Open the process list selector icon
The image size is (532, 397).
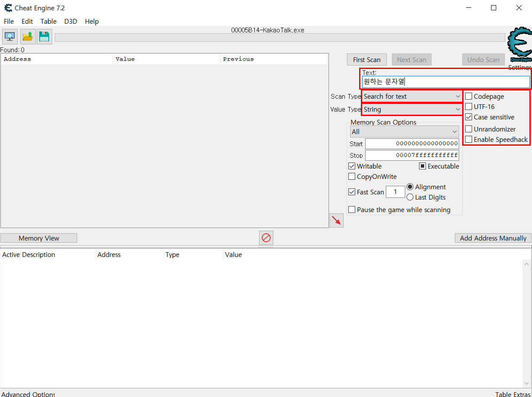click(9, 37)
